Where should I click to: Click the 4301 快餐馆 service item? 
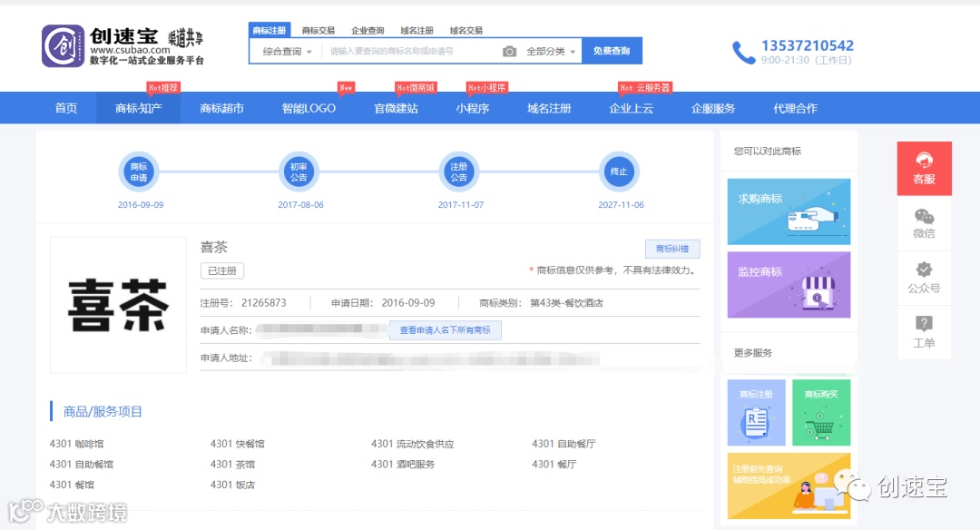tap(238, 444)
